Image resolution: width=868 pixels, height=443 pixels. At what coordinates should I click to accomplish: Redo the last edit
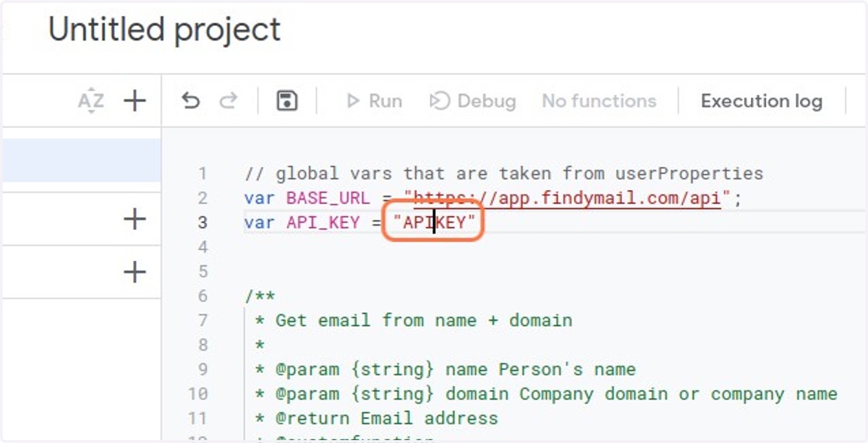229,101
